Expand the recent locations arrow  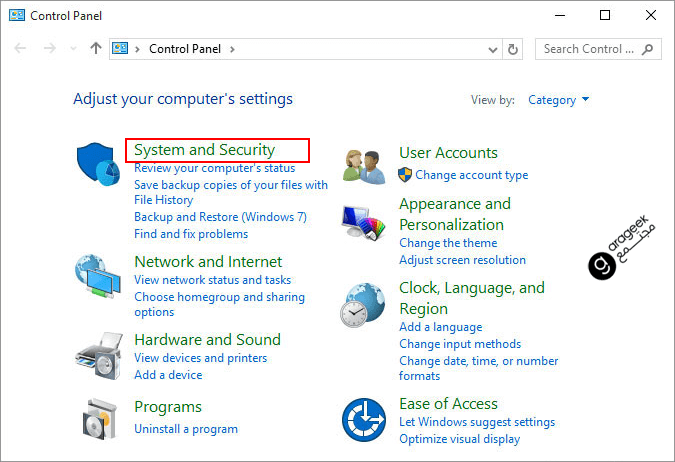[73, 49]
